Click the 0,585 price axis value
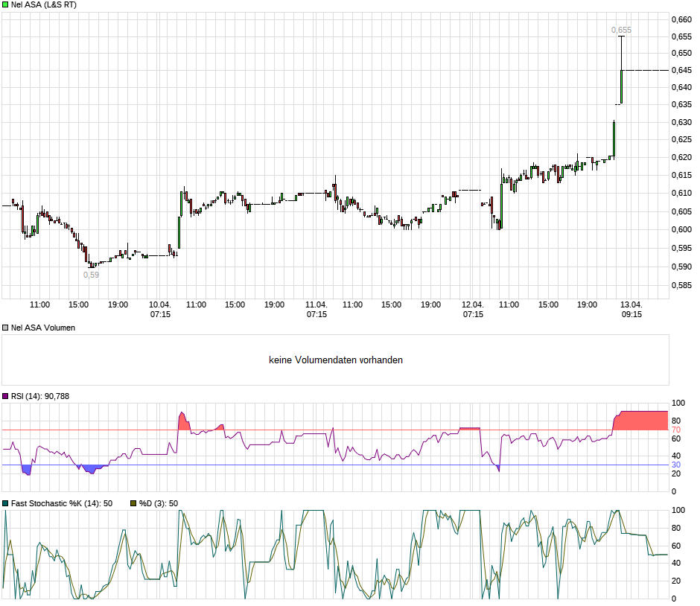Screen dimensions: 700x606 (x=681, y=285)
